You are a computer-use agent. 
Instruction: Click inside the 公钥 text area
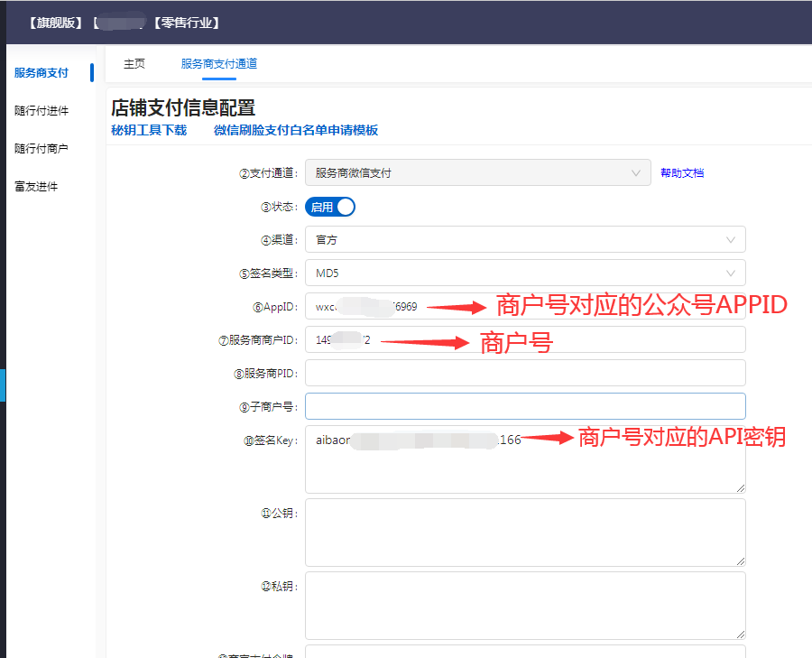coord(525,533)
